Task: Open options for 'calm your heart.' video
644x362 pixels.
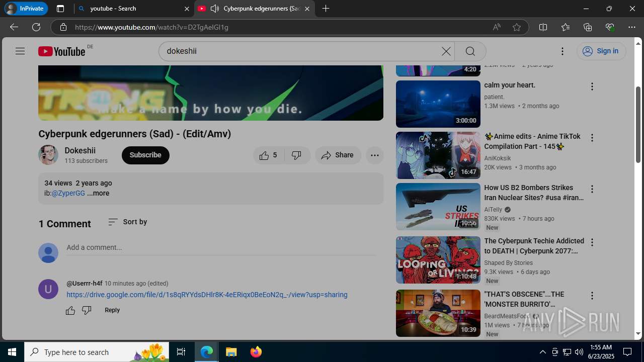Action: (x=592, y=86)
